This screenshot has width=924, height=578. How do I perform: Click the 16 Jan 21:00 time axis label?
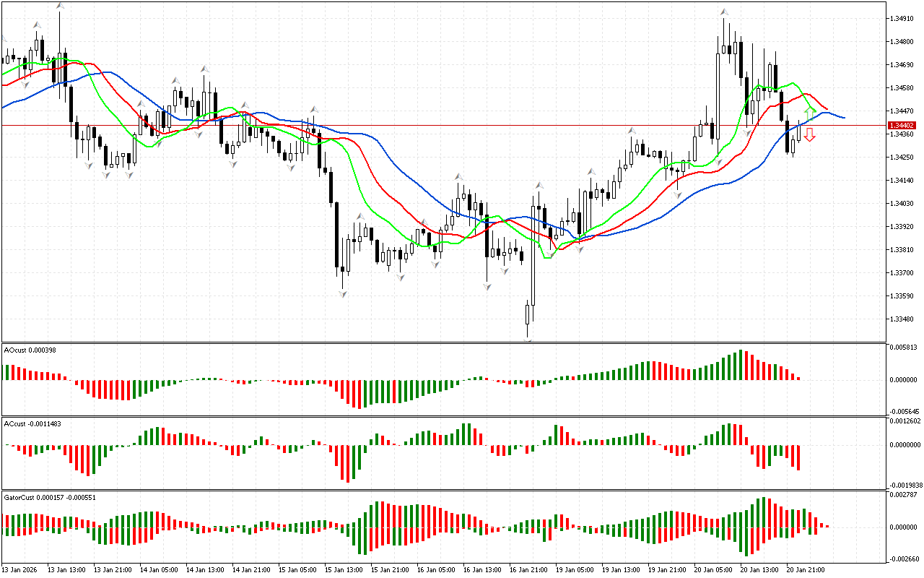pyautogui.click(x=529, y=569)
